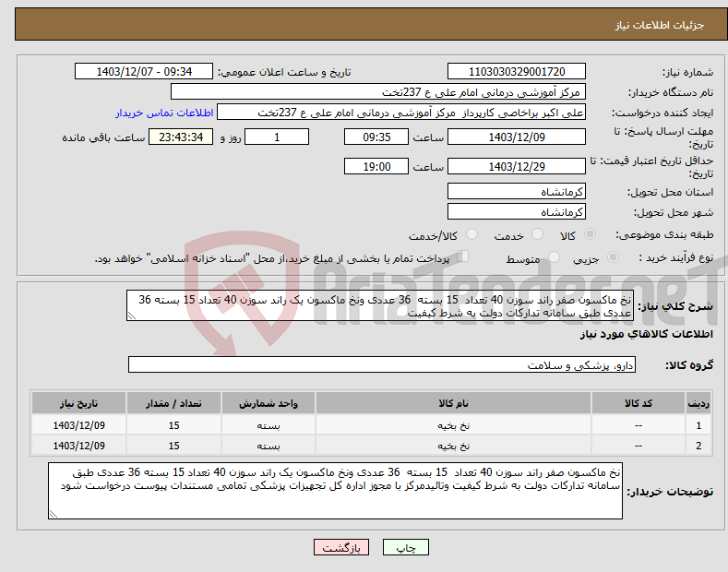Click the چاپ (print) button
This screenshot has height=572, width=728.
405,547
